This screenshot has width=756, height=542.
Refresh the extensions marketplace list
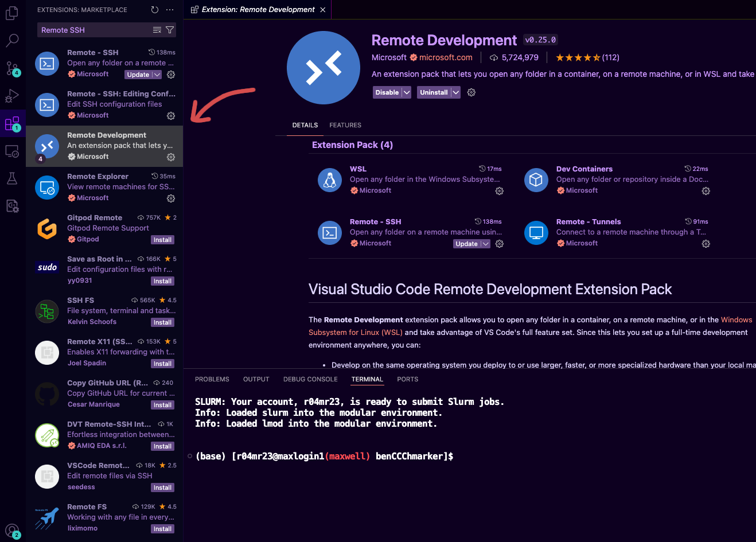click(155, 10)
